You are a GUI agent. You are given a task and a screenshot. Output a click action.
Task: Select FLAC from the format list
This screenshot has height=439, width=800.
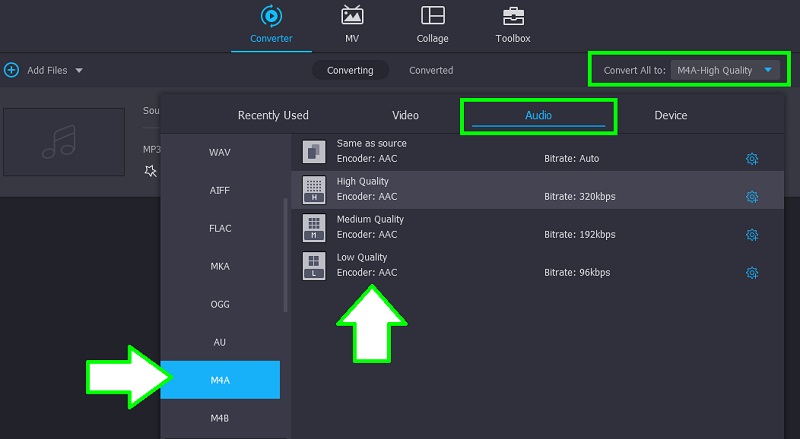[x=220, y=228]
